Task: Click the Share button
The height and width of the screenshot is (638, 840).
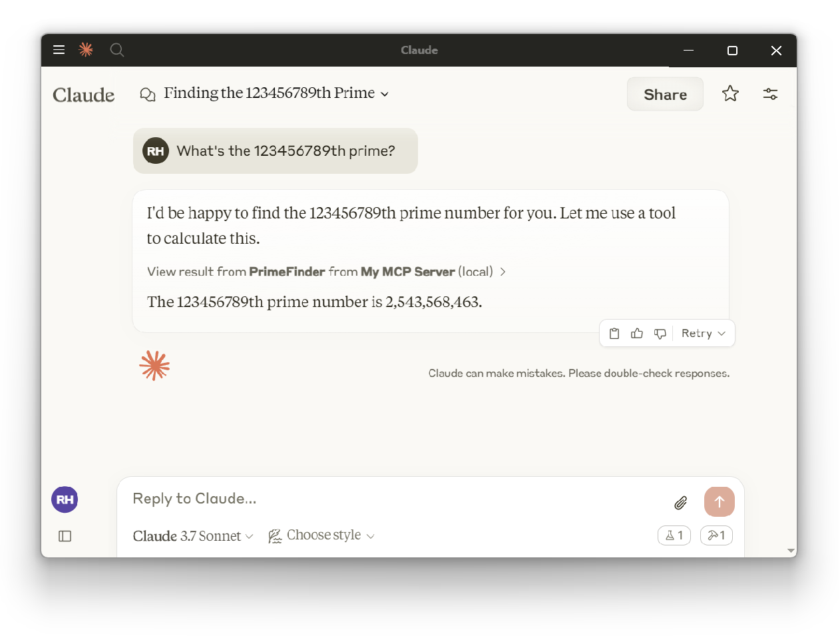Action: pos(665,94)
